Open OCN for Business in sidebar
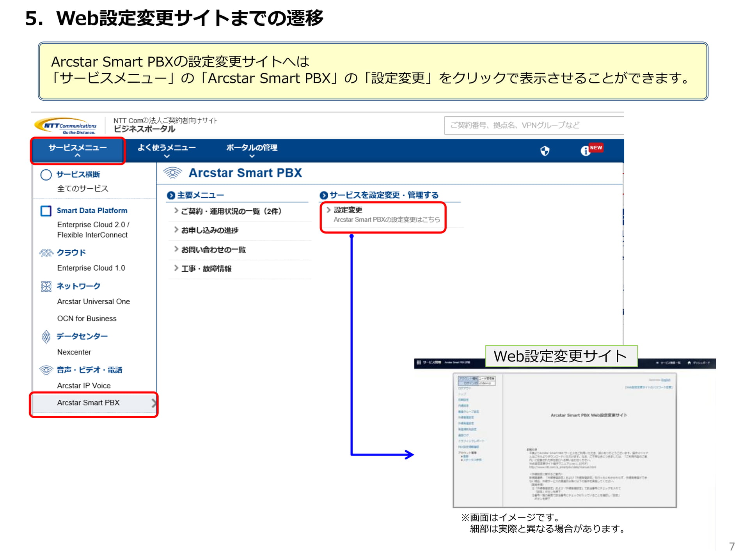The height and width of the screenshot is (560, 749). (87, 319)
